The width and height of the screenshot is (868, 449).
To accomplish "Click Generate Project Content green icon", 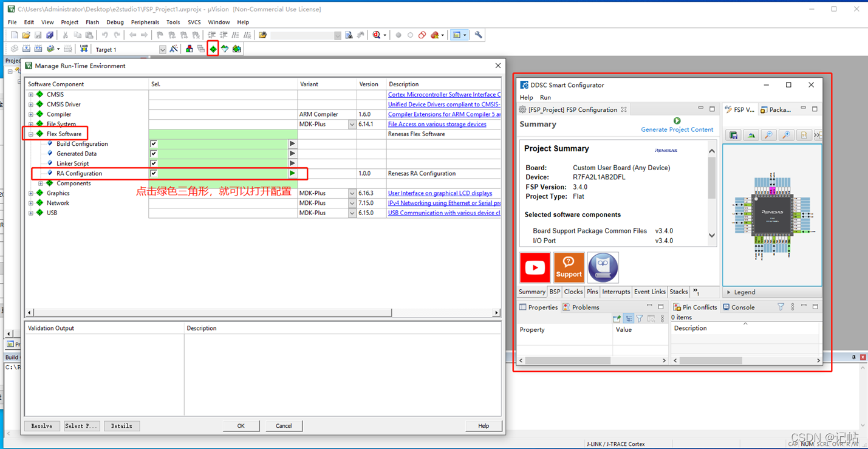I will click(x=677, y=121).
